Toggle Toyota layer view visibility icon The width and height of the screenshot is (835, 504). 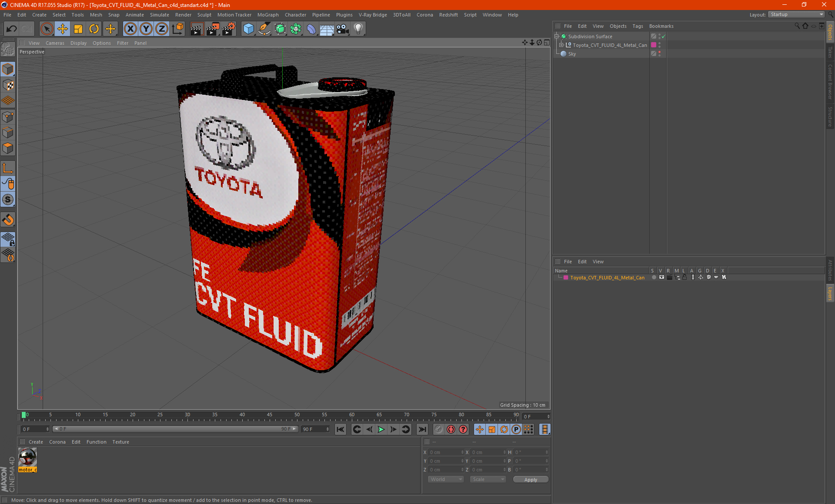coord(661,277)
